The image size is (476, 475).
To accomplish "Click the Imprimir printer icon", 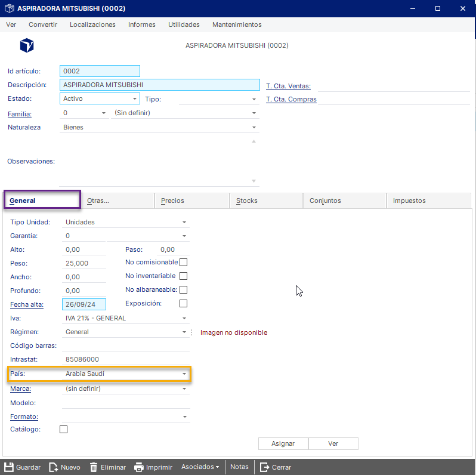I will (x=139, y=467).
